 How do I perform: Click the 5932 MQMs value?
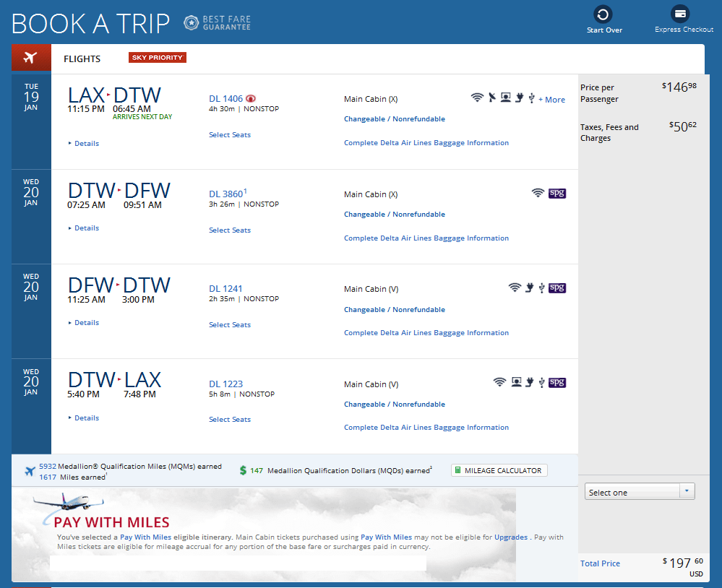click(x=48, y=467)
